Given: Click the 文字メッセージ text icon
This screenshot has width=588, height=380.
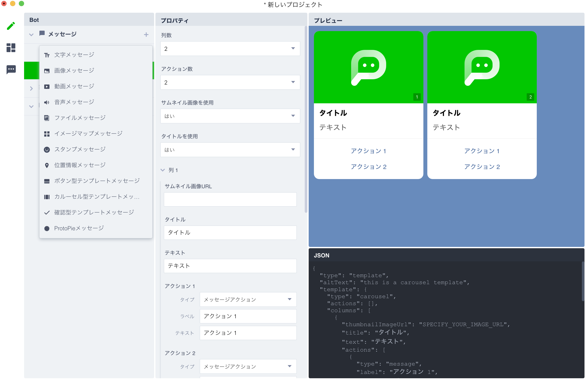Looking at the screenshot, I should click(x=47, y=55).
